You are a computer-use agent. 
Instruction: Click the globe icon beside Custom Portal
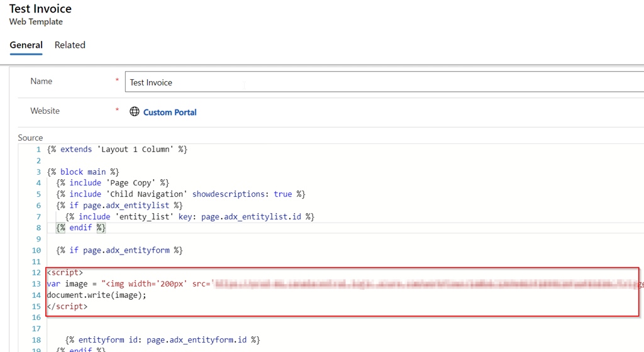click(135, 112)
